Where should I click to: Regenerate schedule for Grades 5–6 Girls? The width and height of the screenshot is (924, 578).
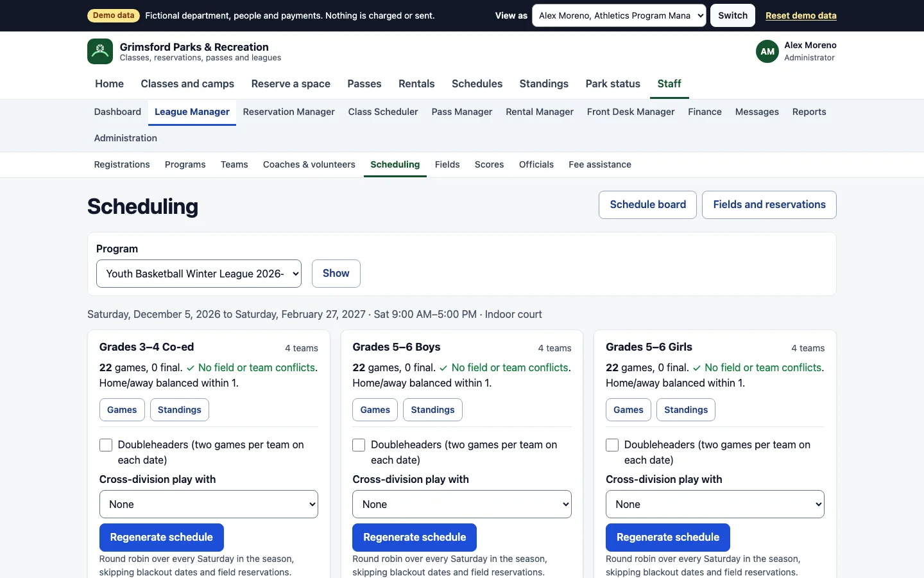pyautogui.click(x=668, y=538)
